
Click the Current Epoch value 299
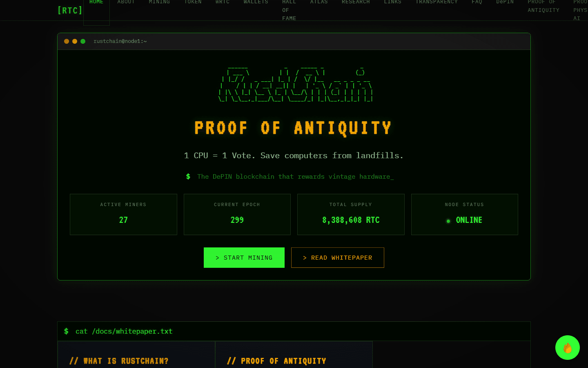(x=237, y=220)
